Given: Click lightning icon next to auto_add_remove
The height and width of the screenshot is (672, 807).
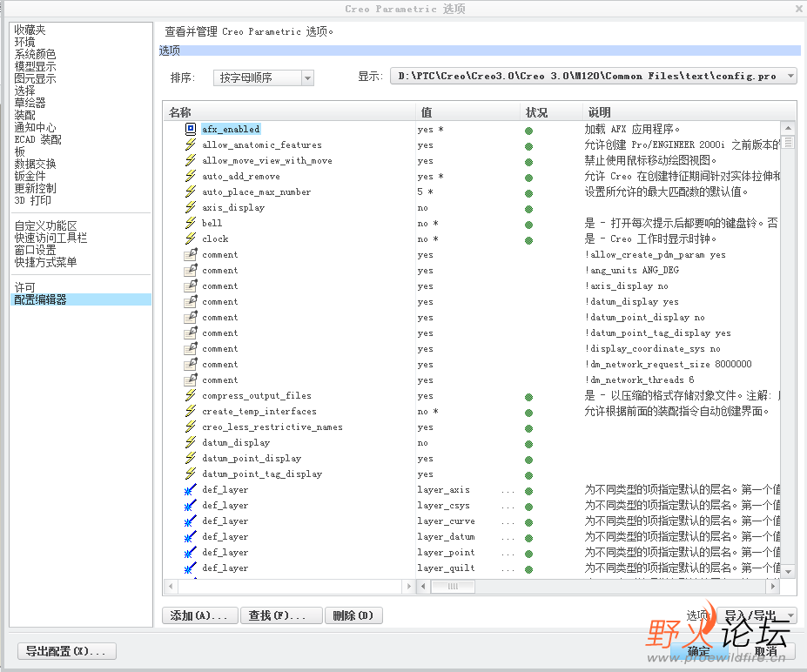Looking at the screenshot, I should click(x=191, y=176).
